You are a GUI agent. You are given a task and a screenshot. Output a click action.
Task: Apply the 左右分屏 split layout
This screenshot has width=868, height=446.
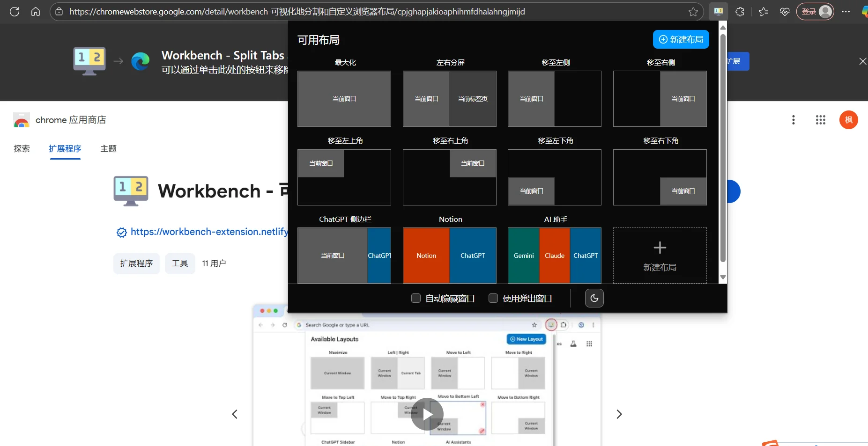[x=450, y=99]
